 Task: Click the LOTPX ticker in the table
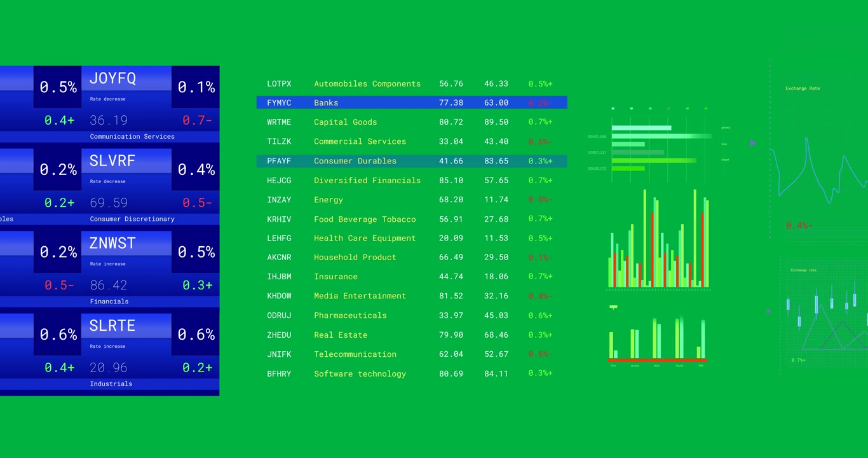(279, 83)
